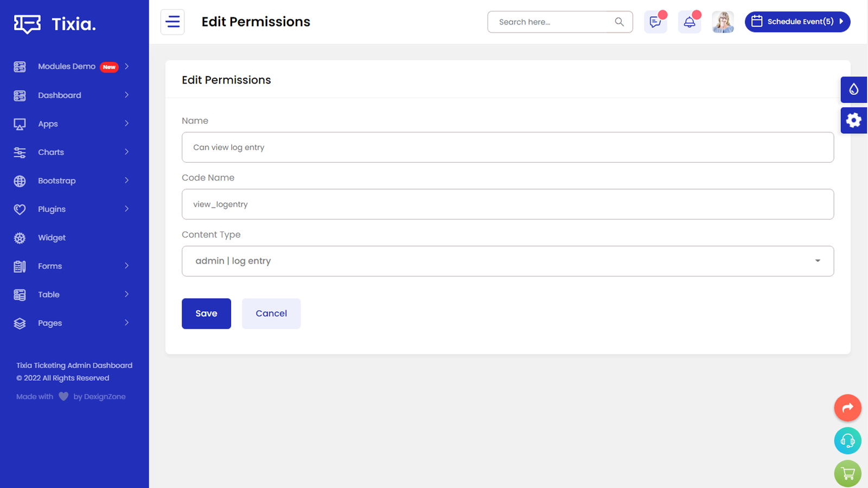
Task: Click the search magnifier icon
Action: click(x=619, y=22)
